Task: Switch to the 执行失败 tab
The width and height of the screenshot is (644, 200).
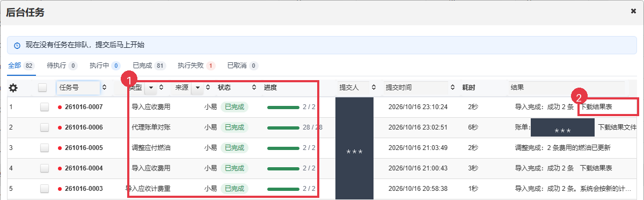Action: pos(196,66)
